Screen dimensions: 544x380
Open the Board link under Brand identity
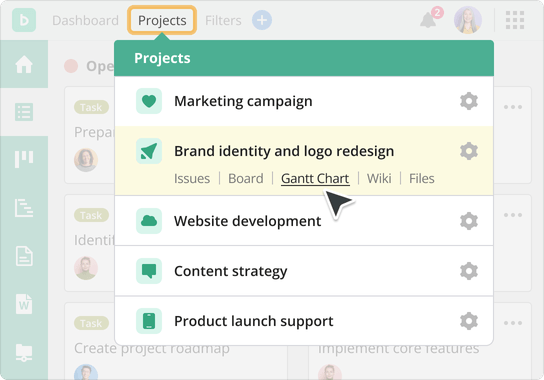click(246, 178)
